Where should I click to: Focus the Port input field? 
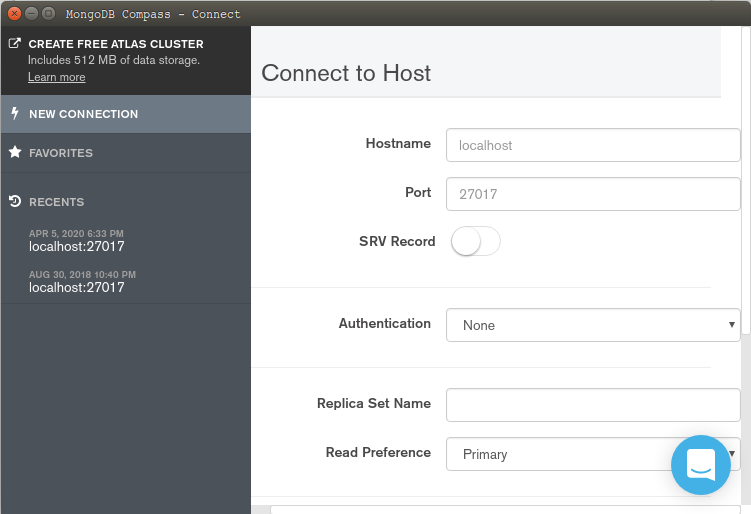[593, 194]
